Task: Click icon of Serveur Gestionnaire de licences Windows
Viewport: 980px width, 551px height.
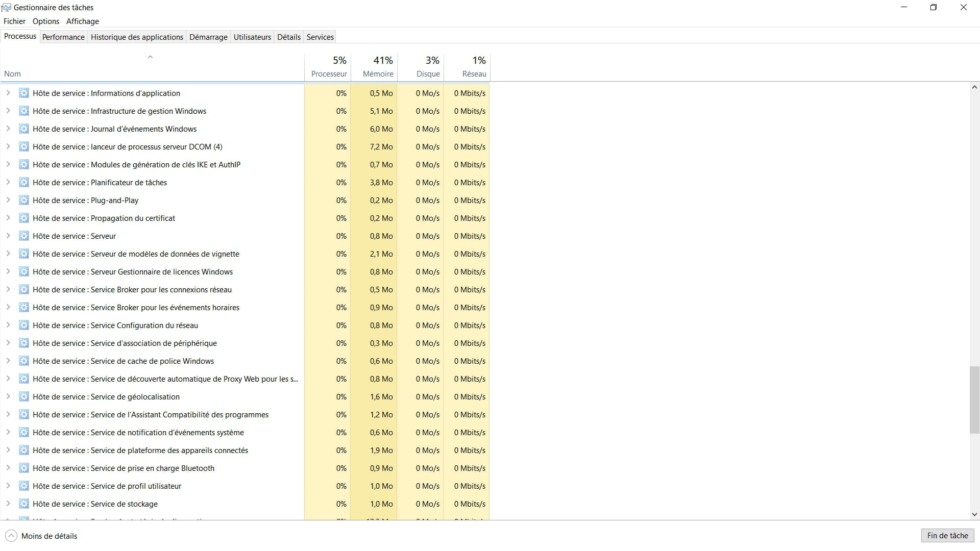Action: 23,271
